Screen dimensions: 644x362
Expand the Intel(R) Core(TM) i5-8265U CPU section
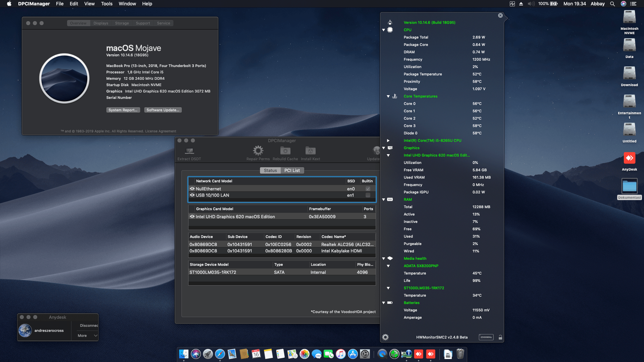pos(388,140)
